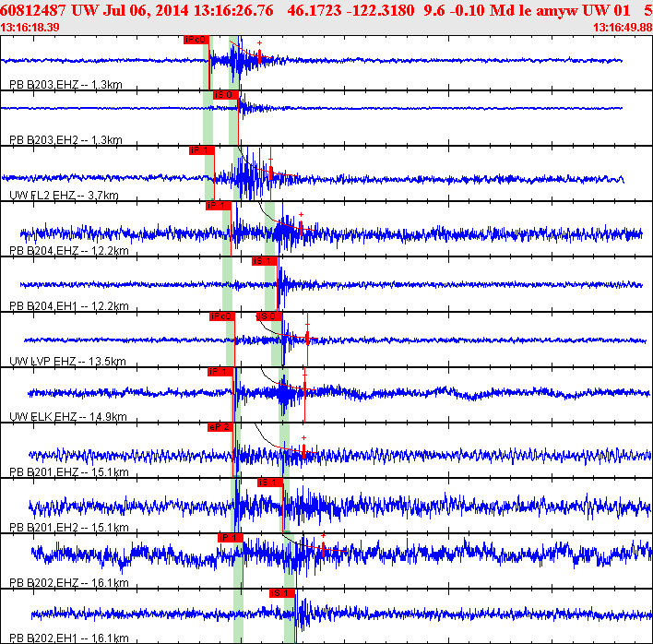Click the UW ELK EHZ 14.9km label
Screen dimensions: 653x644
click(67, 417)
